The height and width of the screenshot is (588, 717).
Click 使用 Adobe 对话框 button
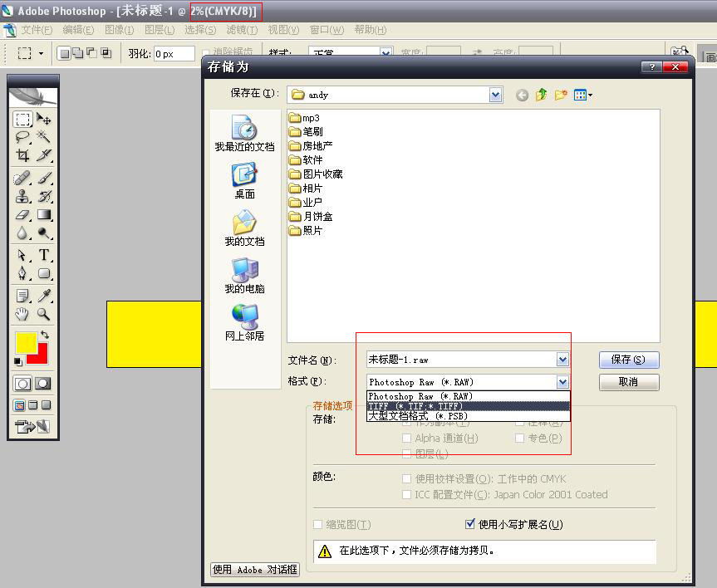[x=255, y=570]
